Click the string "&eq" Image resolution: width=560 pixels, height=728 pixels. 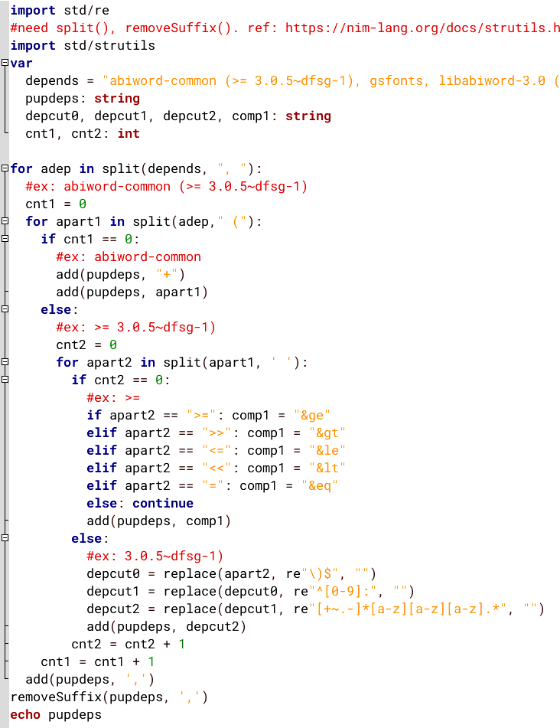tap(320, 485)
